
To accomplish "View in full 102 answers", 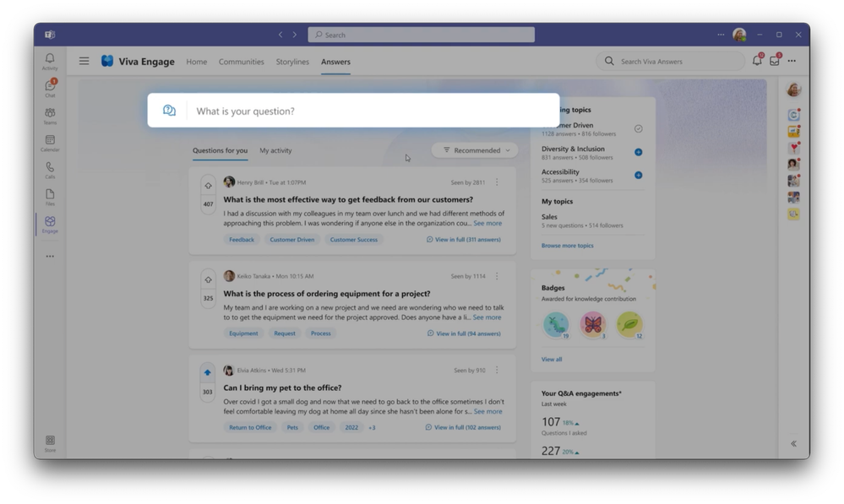I will pyautogui.click(x=463, y=427).
